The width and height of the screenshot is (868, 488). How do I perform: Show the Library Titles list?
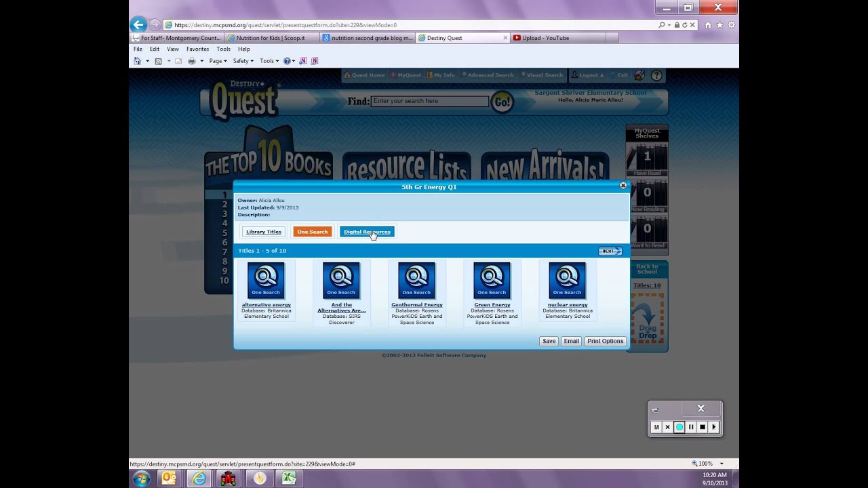[264, 232]
